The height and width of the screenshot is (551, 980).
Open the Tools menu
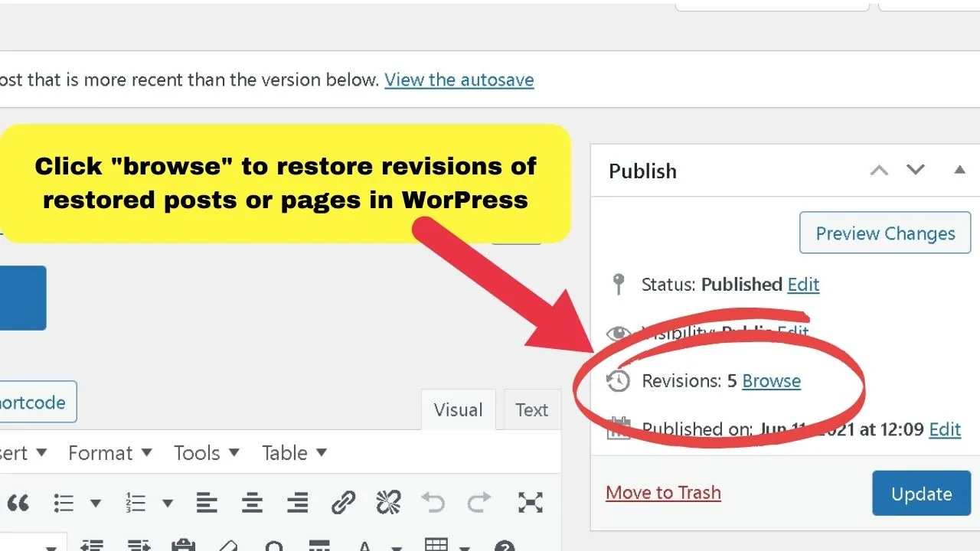click(x=207, y=453)
